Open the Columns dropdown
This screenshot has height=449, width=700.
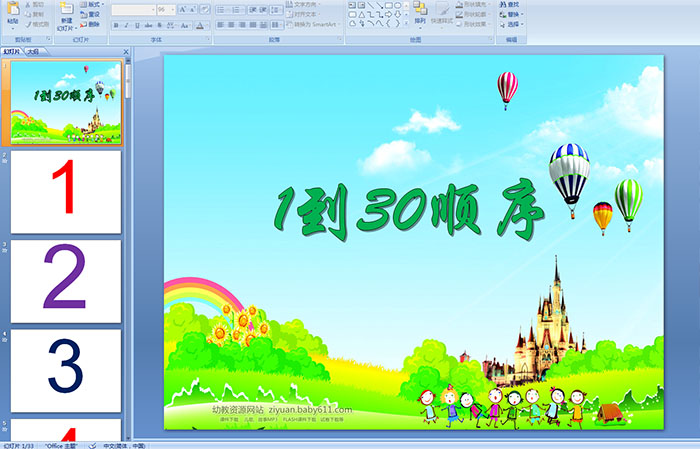(277, 25)
